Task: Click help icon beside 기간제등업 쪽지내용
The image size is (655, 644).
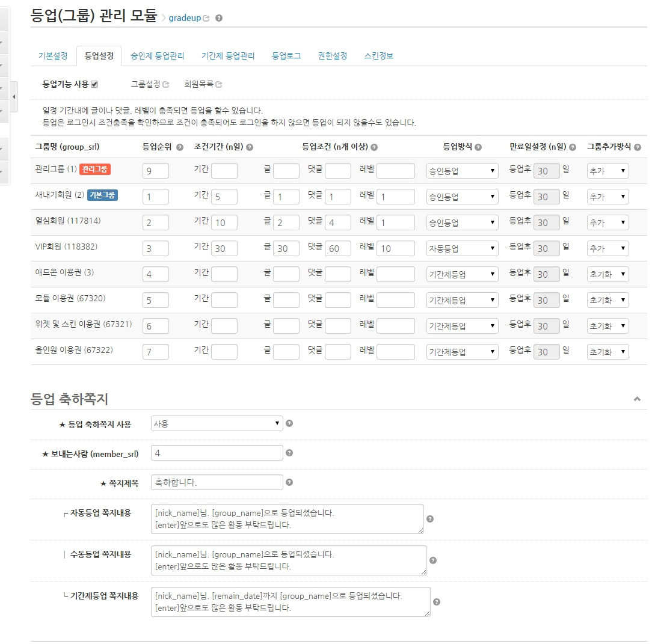Action: (437, 602)
